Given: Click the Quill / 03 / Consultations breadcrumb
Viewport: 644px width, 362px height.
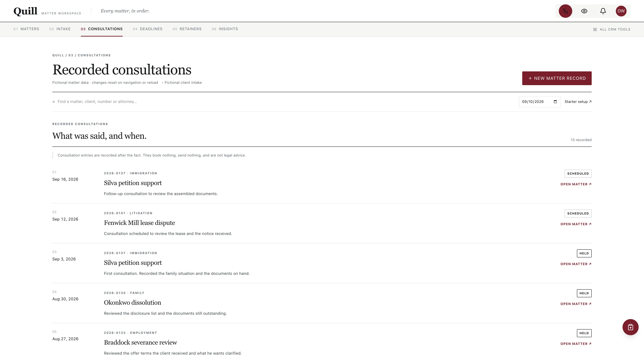Looking at the screenshot, I should click(82, 55).
